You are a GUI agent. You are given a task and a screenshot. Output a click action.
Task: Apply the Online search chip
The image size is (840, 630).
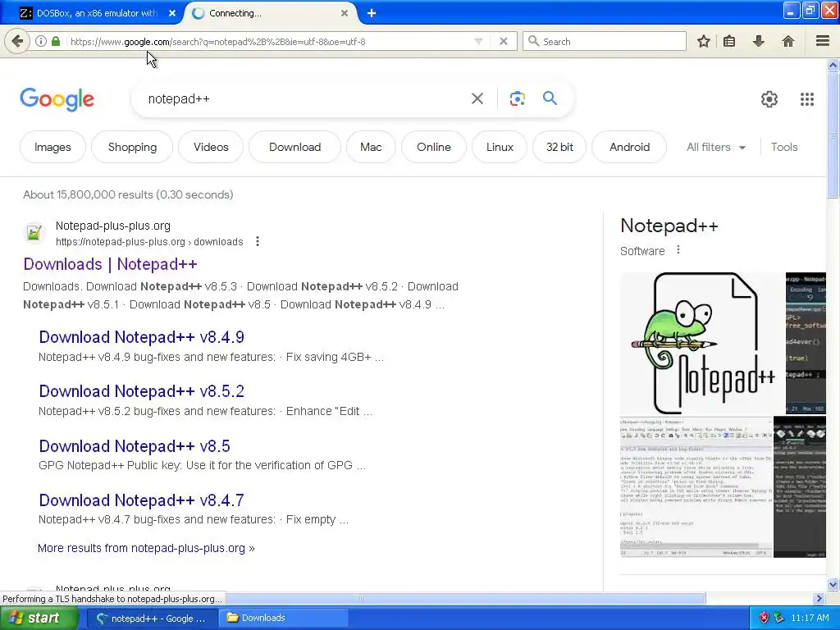(x=433, y=147)
